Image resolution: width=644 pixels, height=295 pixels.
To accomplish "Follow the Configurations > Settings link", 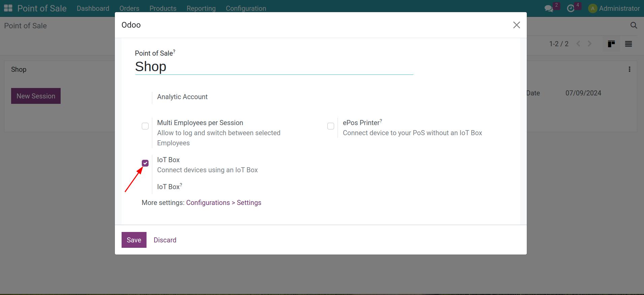I will tap(224, 203).
